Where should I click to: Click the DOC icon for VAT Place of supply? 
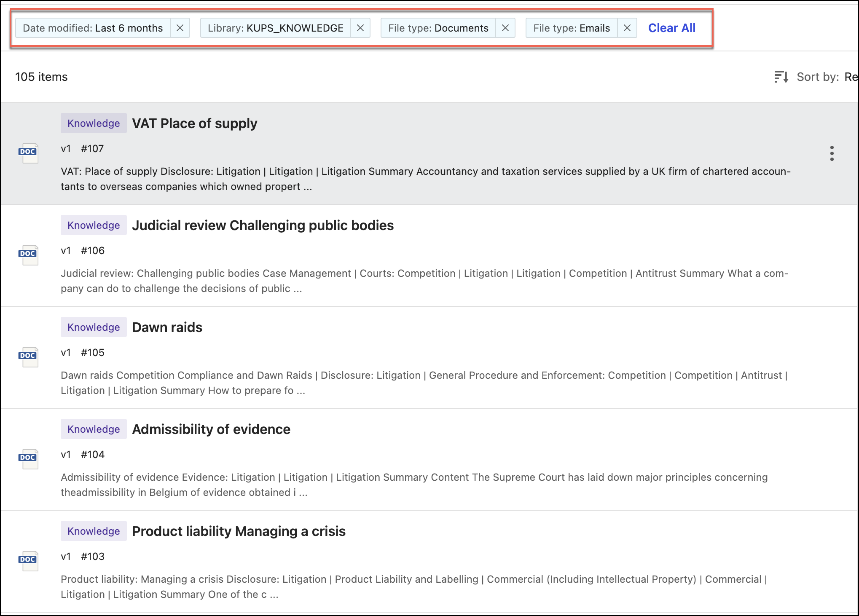(x=29, y=153)
